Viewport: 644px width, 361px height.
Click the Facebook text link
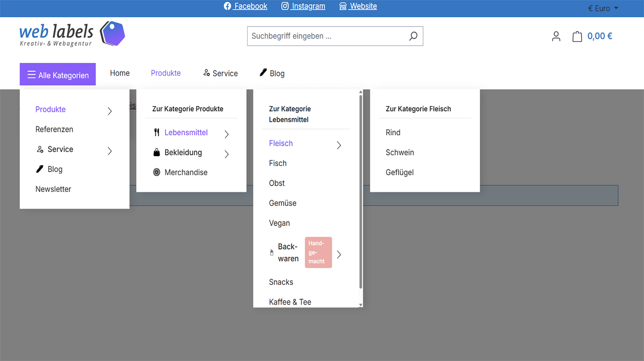251,6
